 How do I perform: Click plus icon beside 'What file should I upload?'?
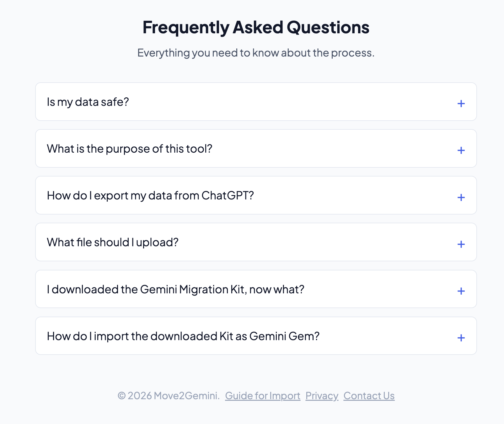[461, 244]
